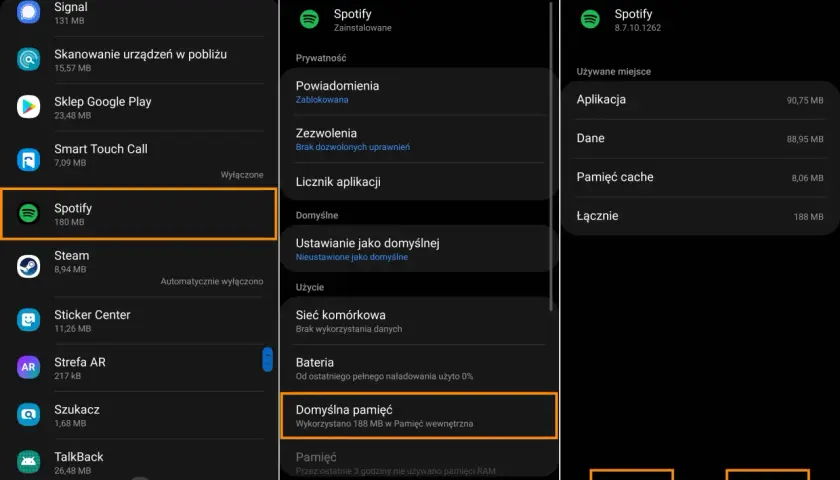Tap the Sklep Google Play icon
Image resolution: width=840 pixels, height=480 pixels.
pyautogui.click(x=28, y=107)
